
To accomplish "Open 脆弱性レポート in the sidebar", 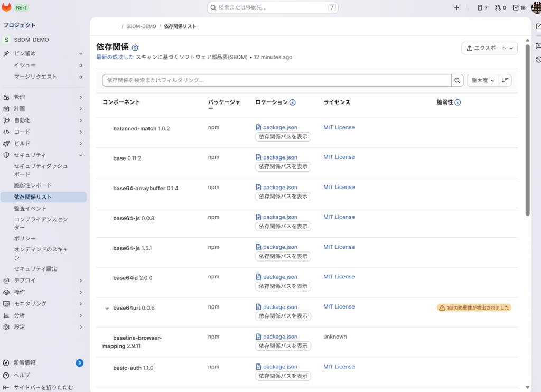I will point(33,185).
